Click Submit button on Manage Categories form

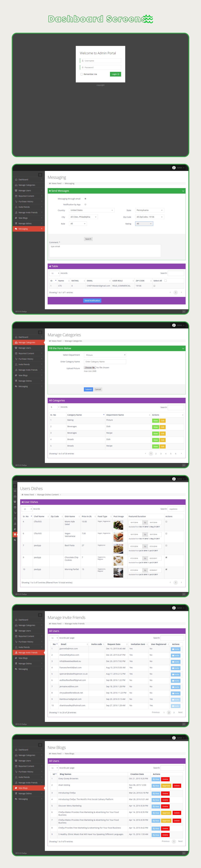pos(88,389)
